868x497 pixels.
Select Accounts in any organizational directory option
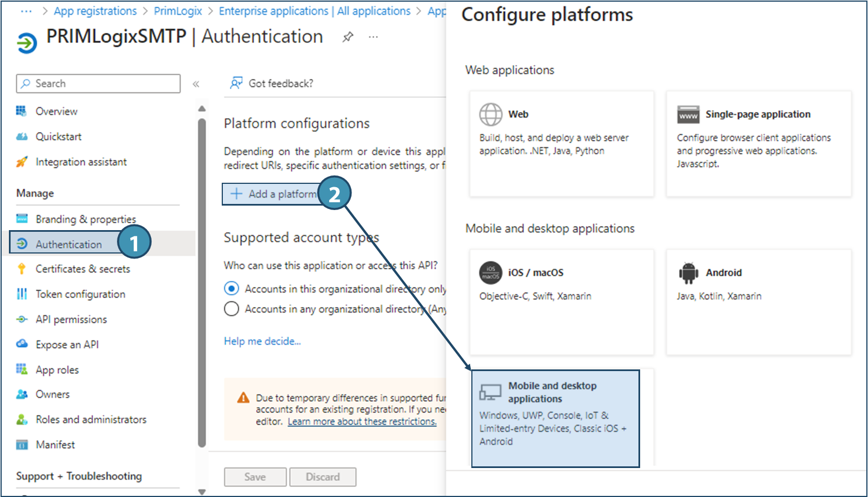tap(231, 309)
